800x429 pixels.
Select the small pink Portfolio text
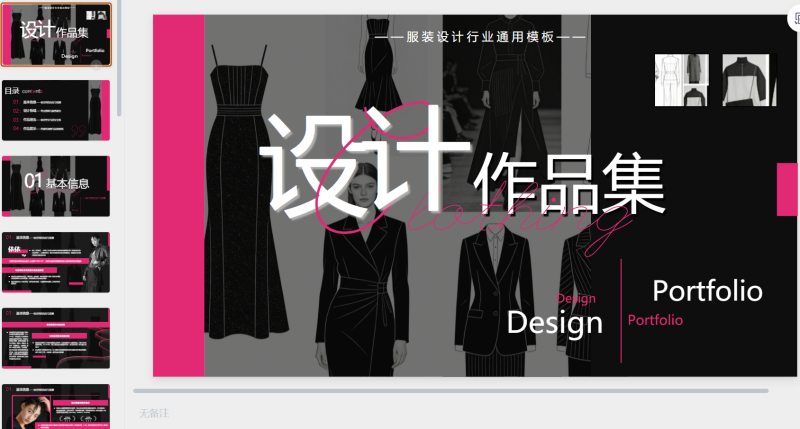pos(655,320)
